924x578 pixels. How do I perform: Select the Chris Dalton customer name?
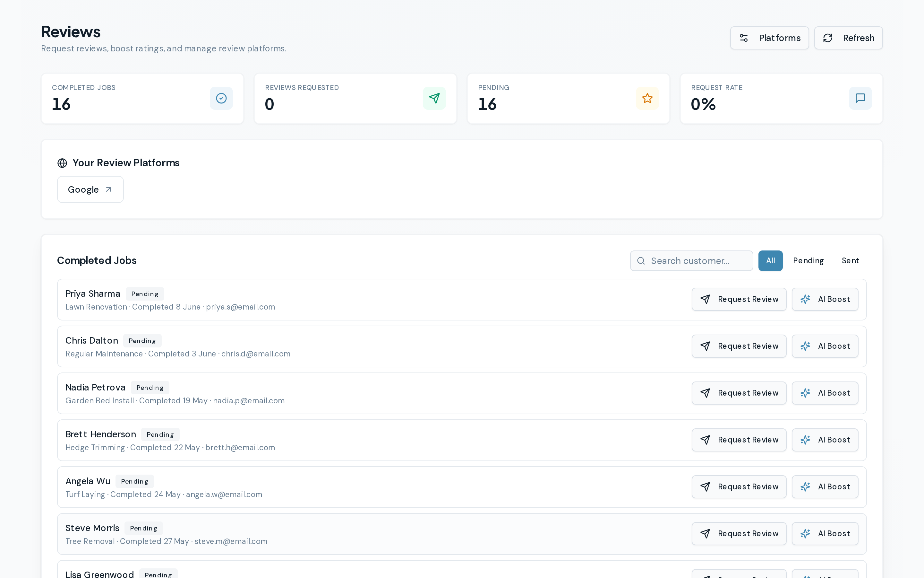92,341
